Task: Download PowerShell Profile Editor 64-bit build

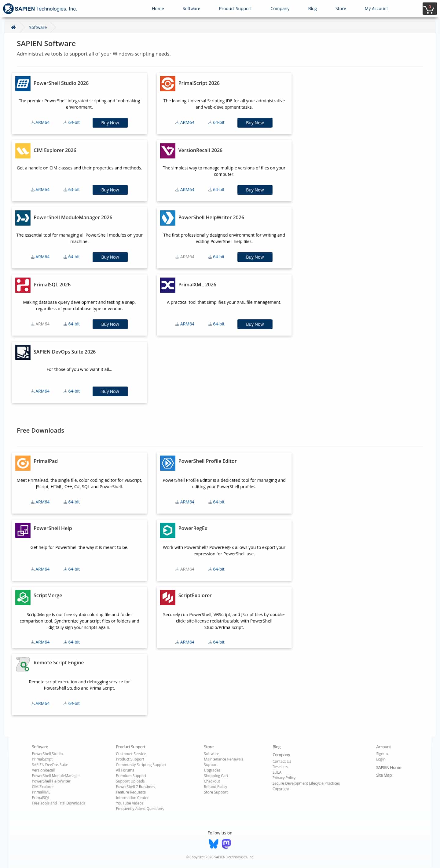Action: click(x=216, y=501)
